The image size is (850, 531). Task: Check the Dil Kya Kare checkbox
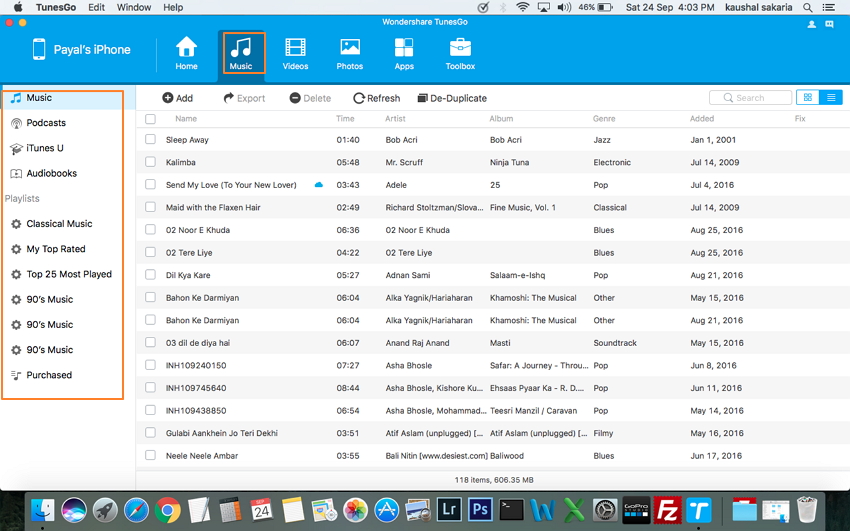(x=150, y=274)
